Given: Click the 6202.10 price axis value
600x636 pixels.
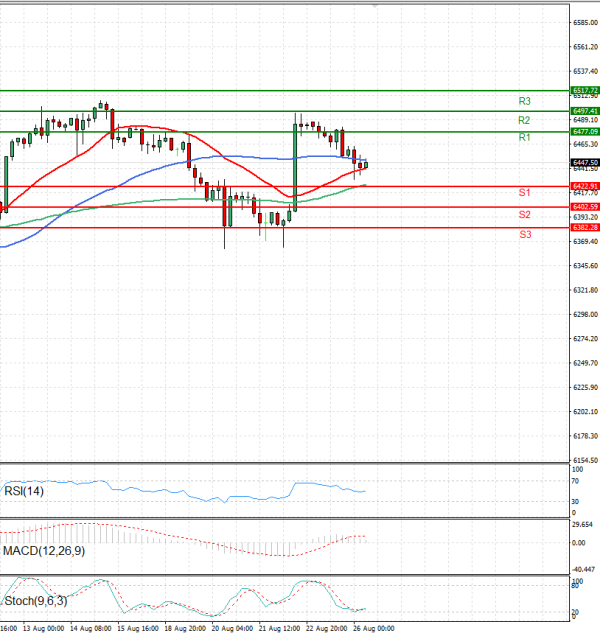Looking at the screenshot, I should (585, 412).
